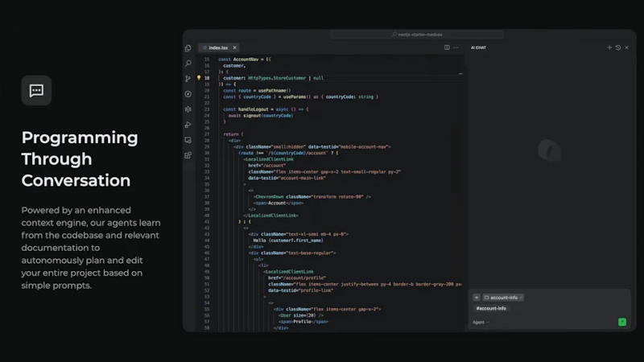Open the Search icon in activity bar

coord(188,64)
